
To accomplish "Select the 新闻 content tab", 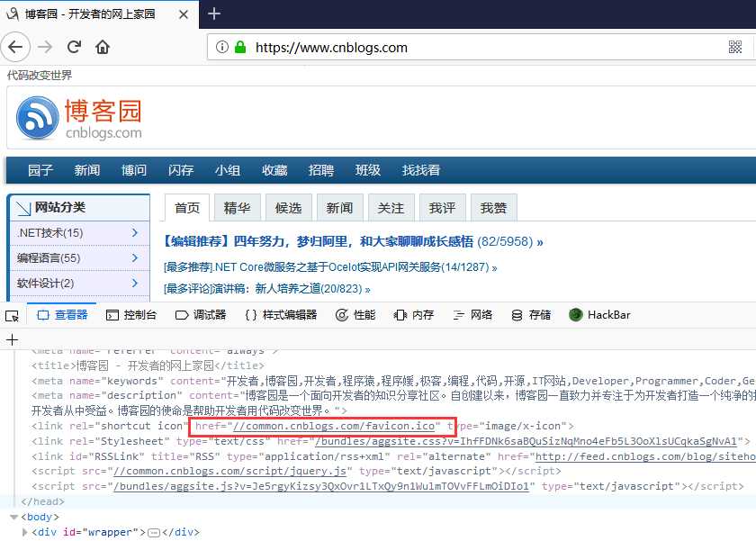I will tap(340, 208).
